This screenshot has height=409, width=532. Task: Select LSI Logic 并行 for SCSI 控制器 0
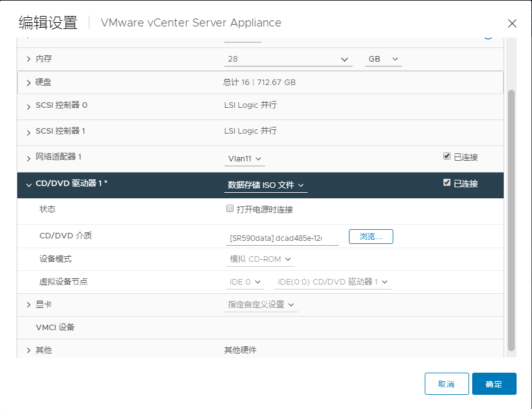pos(250,105)
